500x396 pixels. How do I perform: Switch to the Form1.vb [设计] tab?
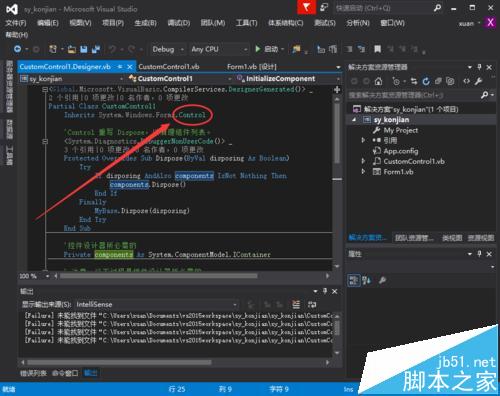pos(252,67)
